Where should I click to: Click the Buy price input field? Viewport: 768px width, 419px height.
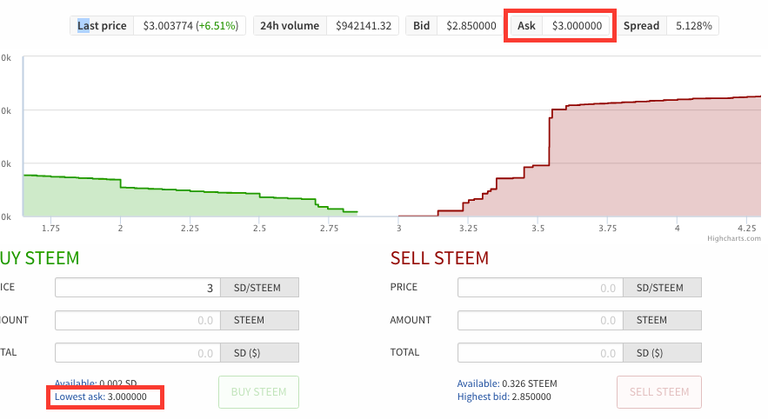click(138, 288)
